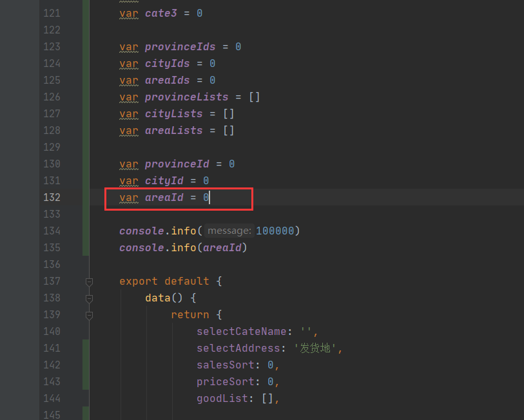Click line number 141 in gutter
The height and width of the screenshot is (420, 524).
tap(52, 348)
